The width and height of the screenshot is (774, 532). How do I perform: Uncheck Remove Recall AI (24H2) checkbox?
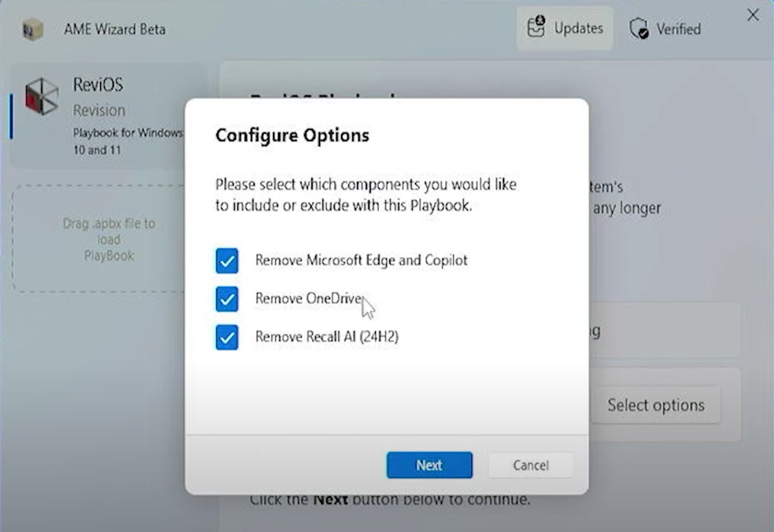coord(227,337)
